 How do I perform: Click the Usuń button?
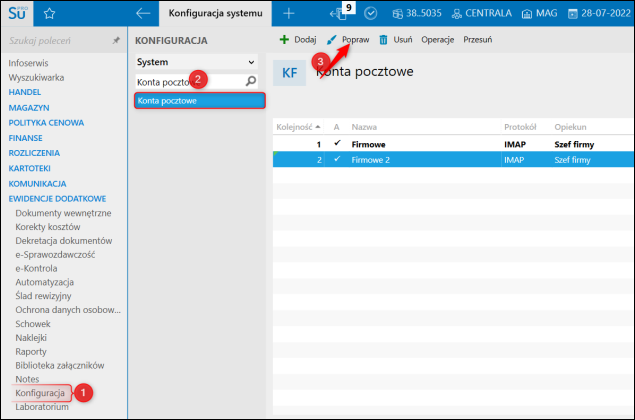[396, 40]
